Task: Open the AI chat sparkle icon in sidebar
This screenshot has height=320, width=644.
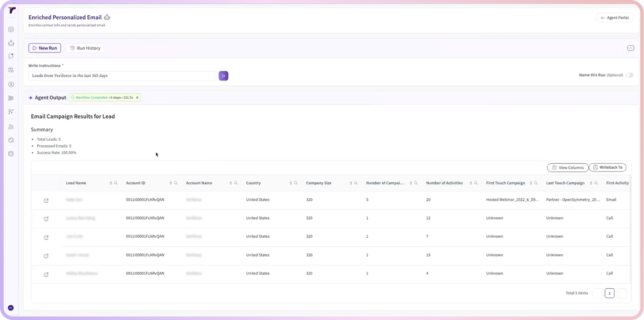Action: click(11, 56)
